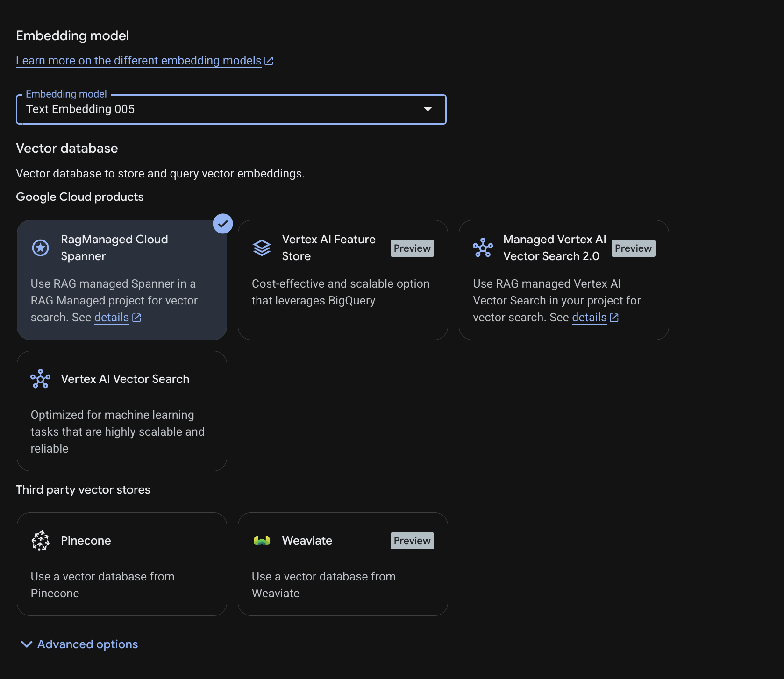
Task: Open details link in Vector Search 2.0 card
Action: point(589,318)
